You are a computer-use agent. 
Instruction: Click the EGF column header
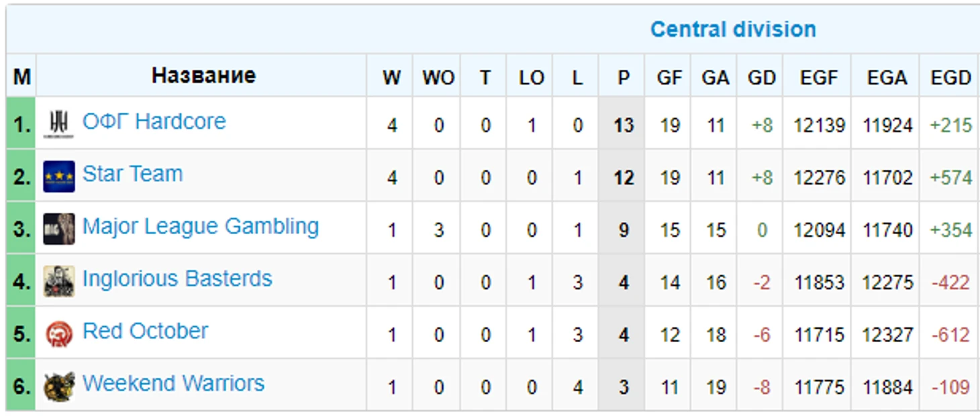pyautogui.click(x=818, y=77)
